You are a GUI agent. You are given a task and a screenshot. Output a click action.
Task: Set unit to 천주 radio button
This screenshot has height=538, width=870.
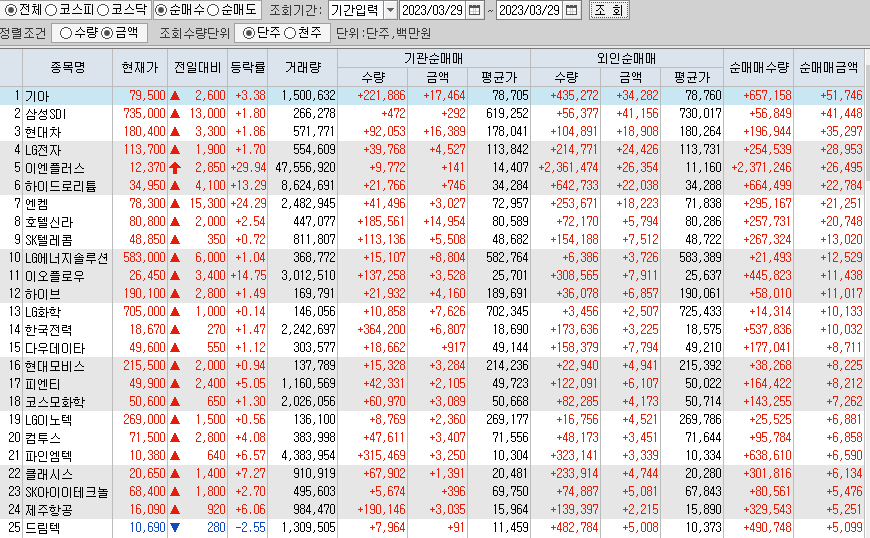[290, 33]
